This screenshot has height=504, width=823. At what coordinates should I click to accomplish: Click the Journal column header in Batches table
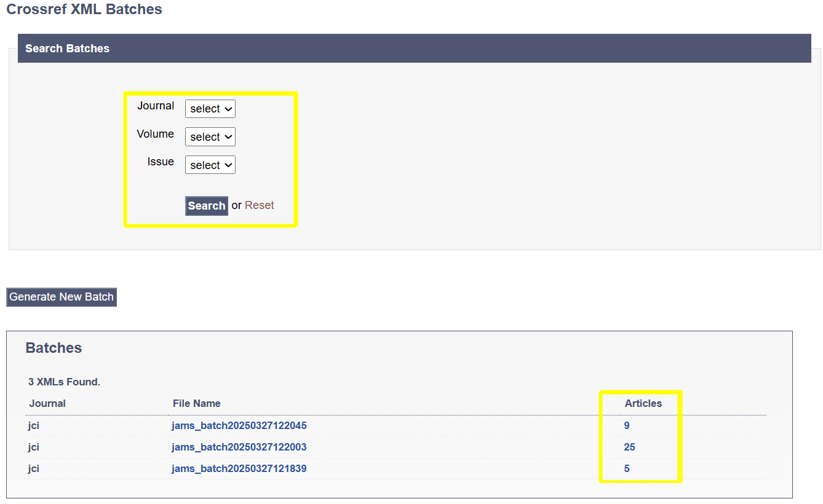[47, 403]
